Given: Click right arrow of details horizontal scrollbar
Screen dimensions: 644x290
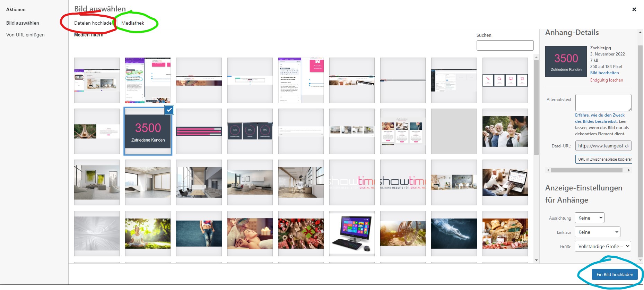Looking at the screenshot, I should click(629, 170).
